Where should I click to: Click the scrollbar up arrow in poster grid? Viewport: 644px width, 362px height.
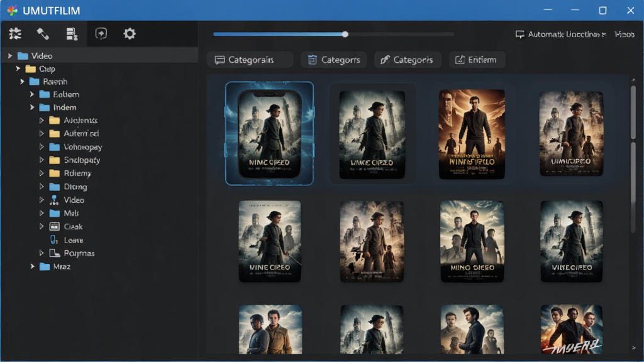point(634,80)
